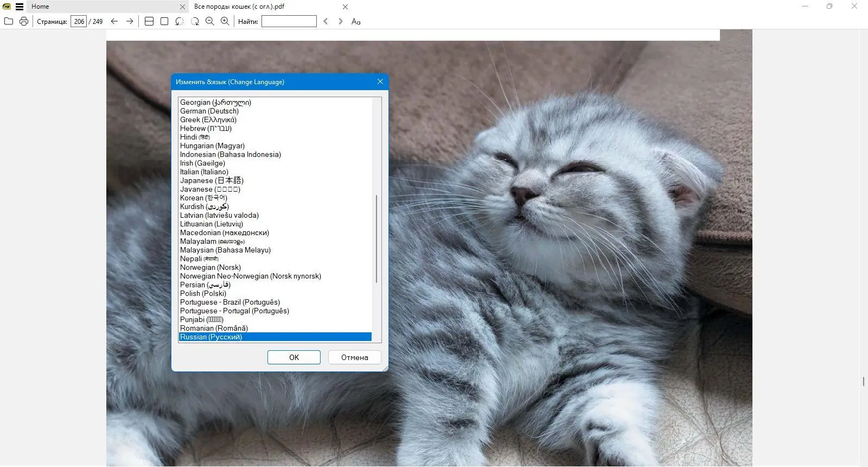
Task: Click the page number input field
Action: click(79, 21)
